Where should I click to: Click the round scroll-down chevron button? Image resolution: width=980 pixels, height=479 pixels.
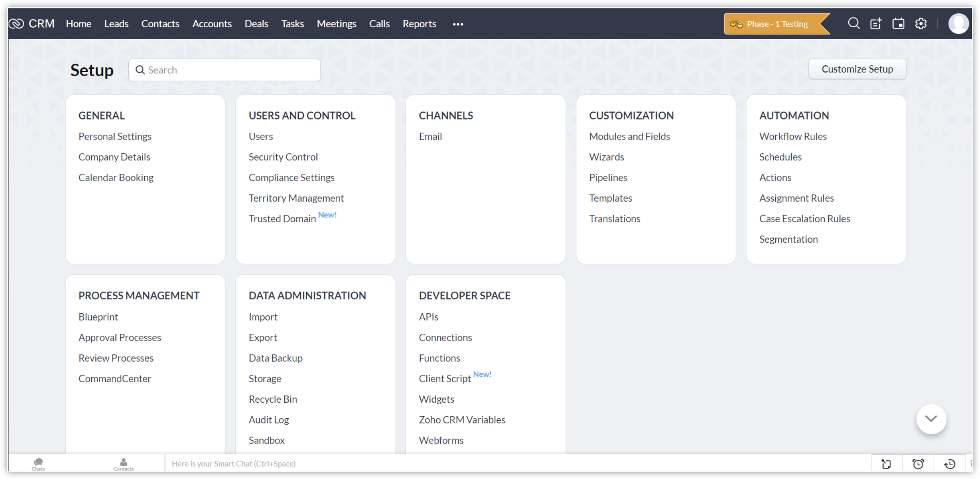click(931, 419)
